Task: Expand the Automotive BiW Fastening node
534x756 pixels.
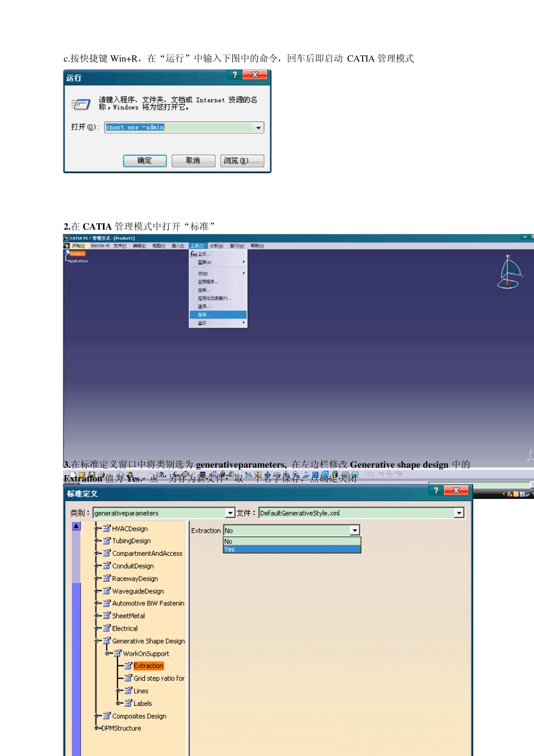Action: tap(97, 603)
